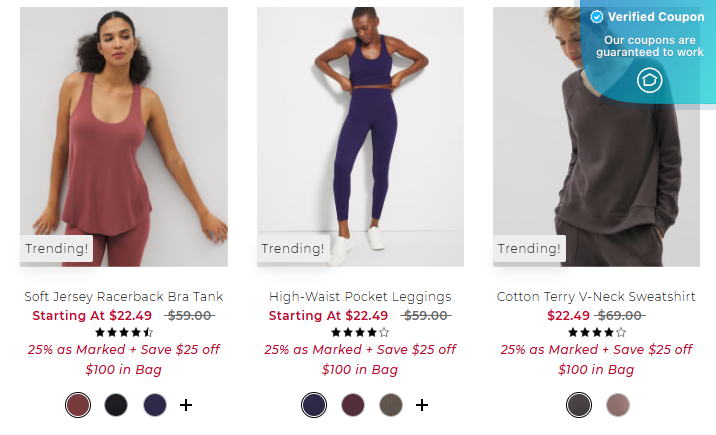Expand more colors for Racerback Bra Tank
This screenshot has width=716, height=435.
tap(186, 405)
